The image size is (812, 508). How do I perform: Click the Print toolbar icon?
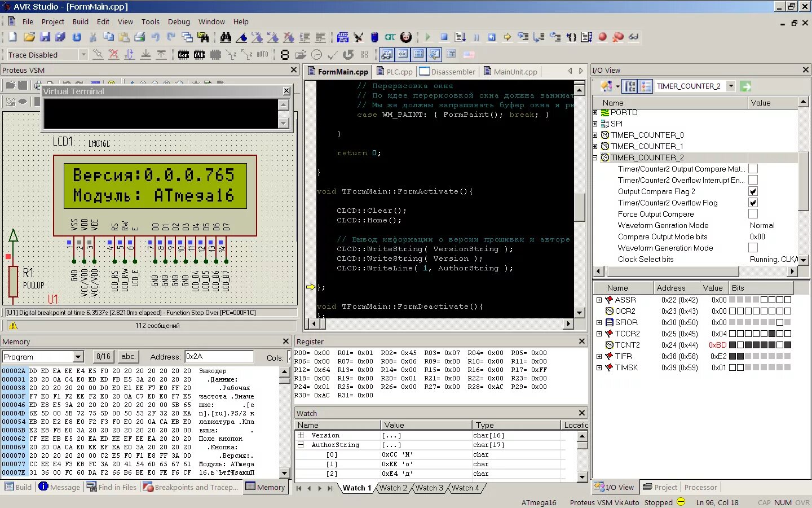(x=140, y=37)
